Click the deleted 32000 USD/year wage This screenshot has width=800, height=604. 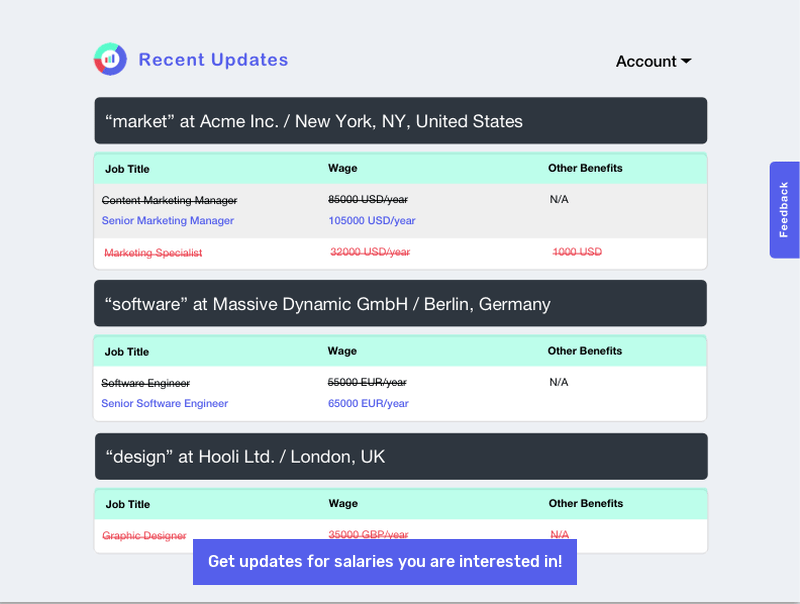point(370,252)
